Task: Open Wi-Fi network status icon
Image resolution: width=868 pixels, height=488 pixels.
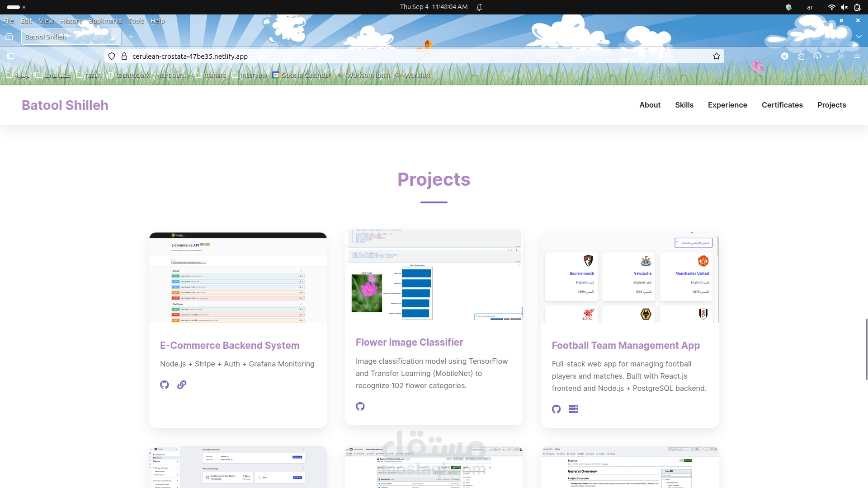Action: coord(831,7)
